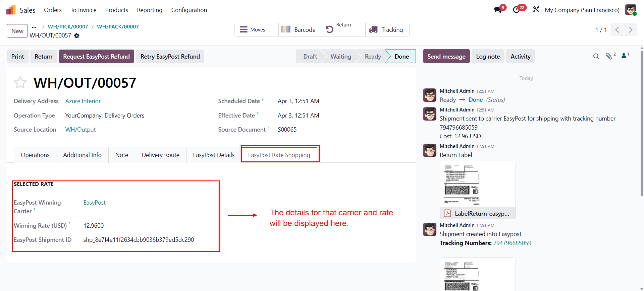The width and height of the screenshot is (644, 291).
Task: Click the Print button
Action: pyautogui.click(x=17, y=56)
